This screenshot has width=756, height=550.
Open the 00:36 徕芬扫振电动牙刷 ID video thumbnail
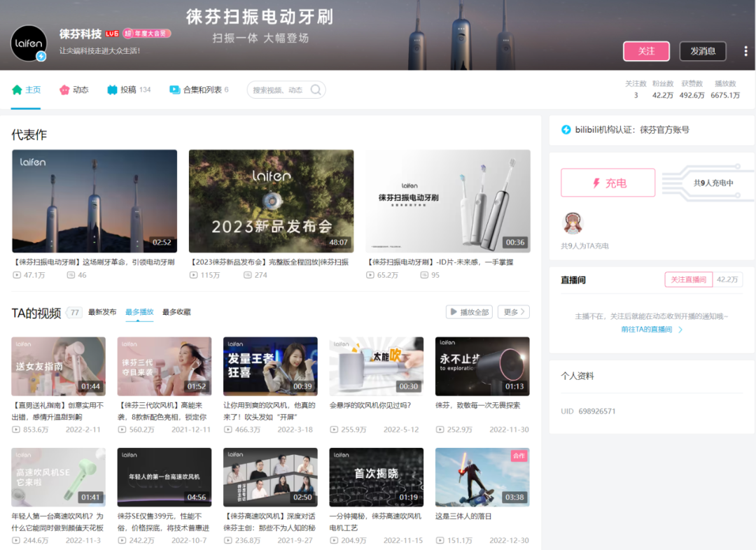coord(448,201)
